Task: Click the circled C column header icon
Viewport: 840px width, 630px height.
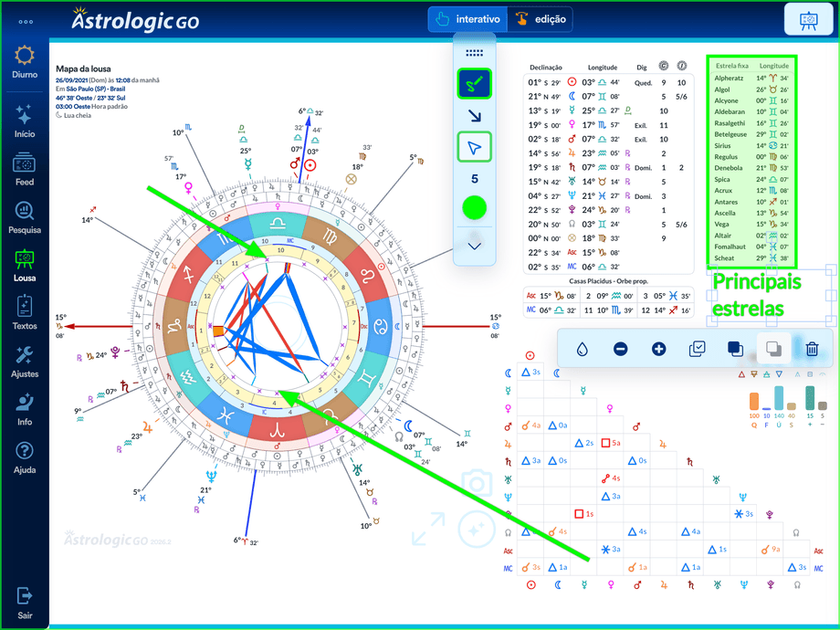Action: pos(663,67)
